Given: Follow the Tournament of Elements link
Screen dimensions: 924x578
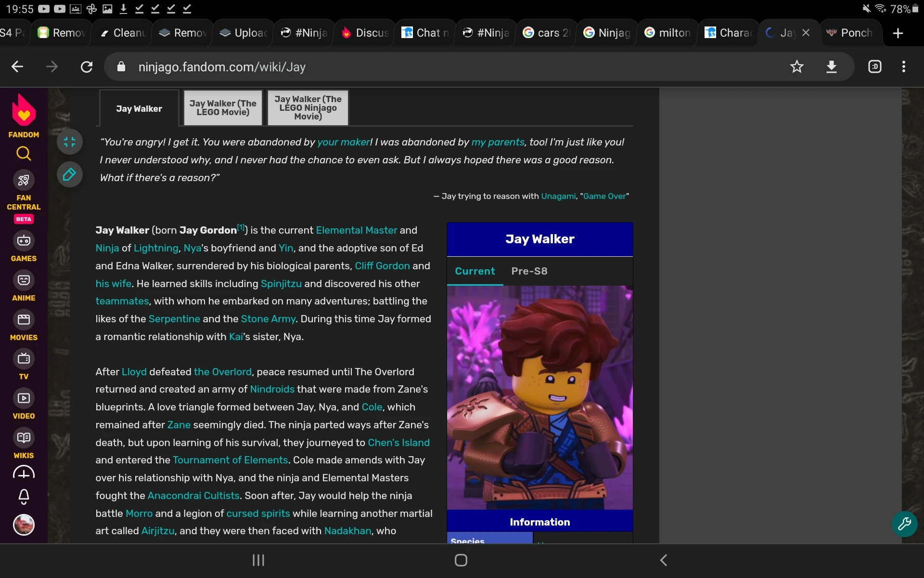Looking at the screenshot, I should coord(231,460).
